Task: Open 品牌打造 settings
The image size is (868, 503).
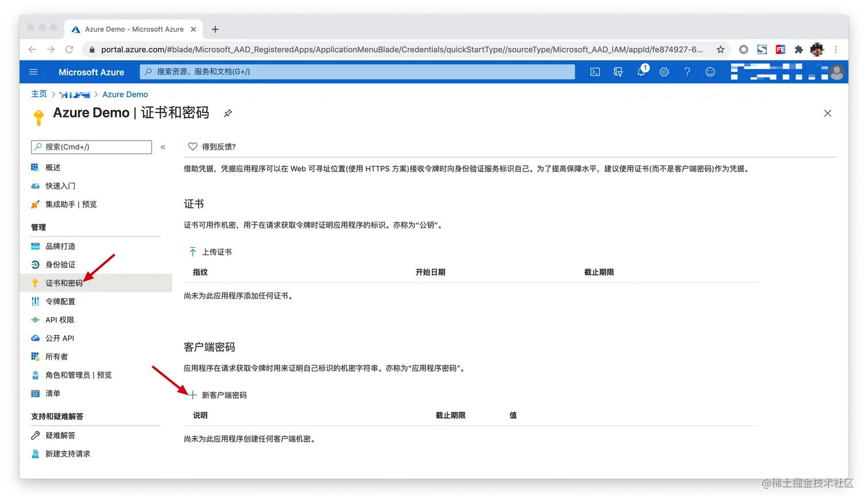Action: point(60,246)
